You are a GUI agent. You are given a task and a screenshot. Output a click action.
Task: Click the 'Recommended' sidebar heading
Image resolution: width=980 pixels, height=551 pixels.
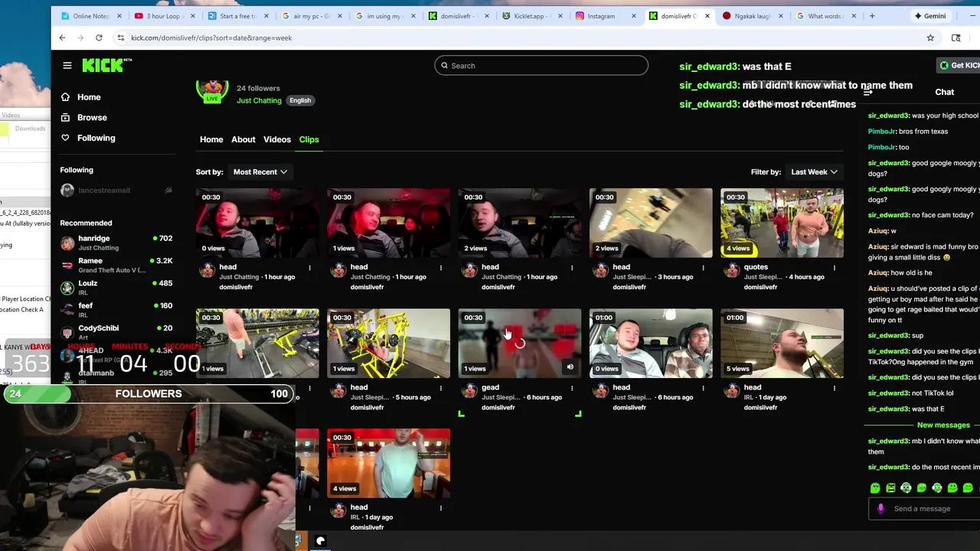click(86, 223)
